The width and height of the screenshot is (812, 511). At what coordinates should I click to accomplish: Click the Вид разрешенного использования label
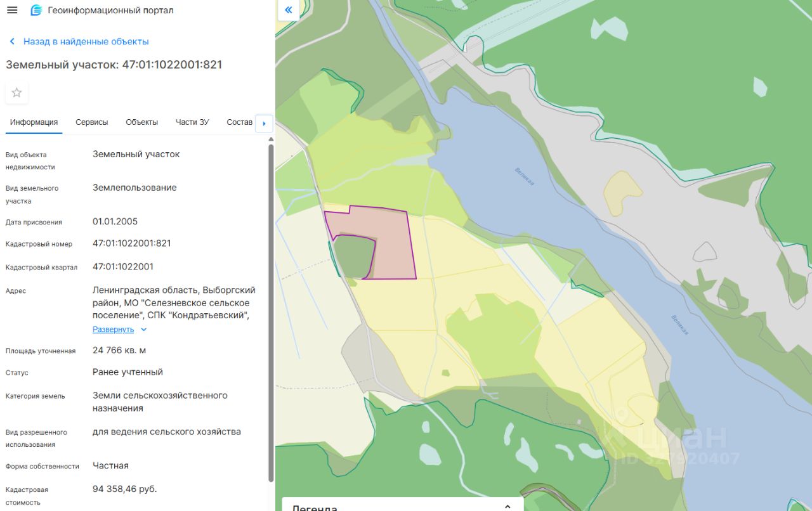coord(37,439)
